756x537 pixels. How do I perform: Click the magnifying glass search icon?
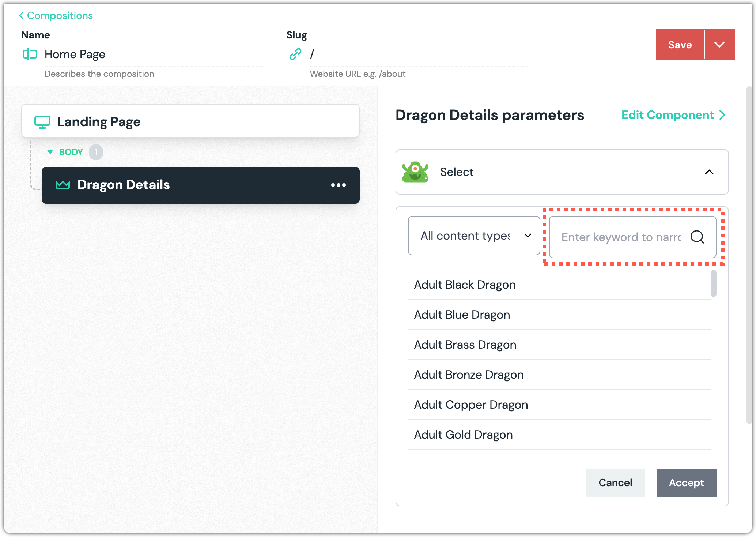pyautogui.click(x=697, y=237)
